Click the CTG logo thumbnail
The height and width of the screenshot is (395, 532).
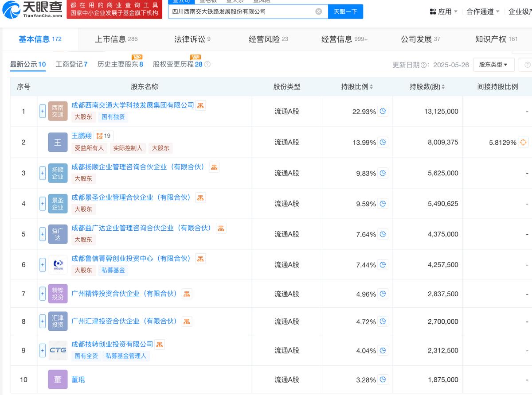(x=58, y=350)
